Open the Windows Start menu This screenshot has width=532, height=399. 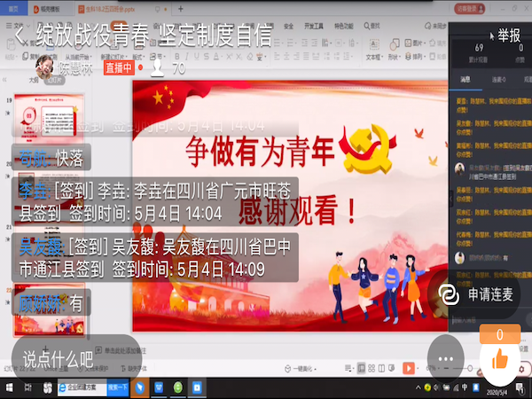point(9,387)
